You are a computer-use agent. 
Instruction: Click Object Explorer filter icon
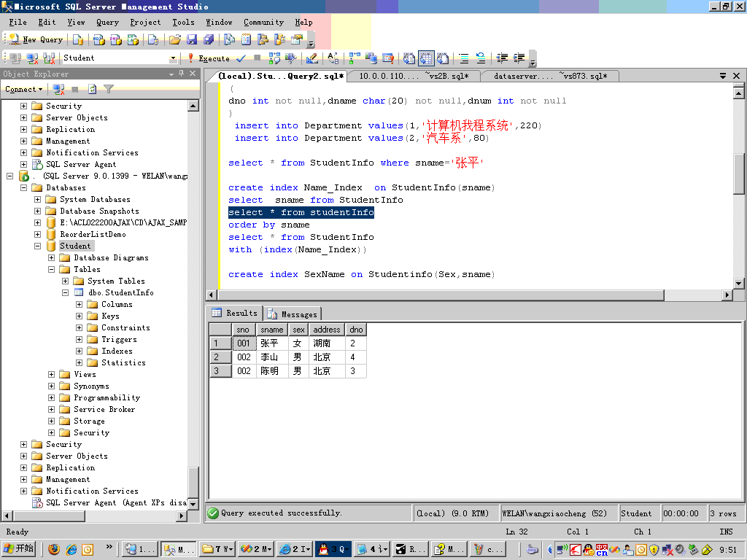pos(109,89)
